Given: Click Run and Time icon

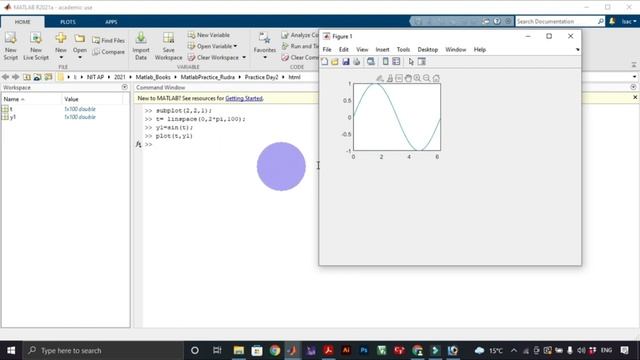Looking at the screenshot, I should 285,46.
